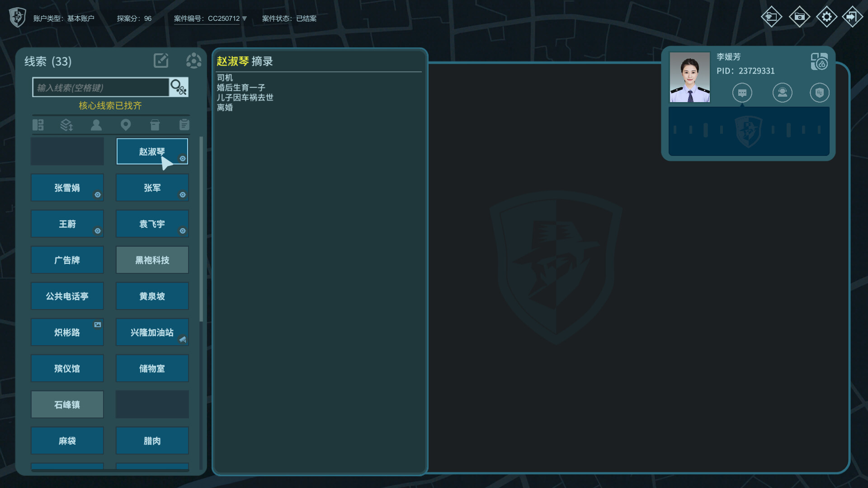The height and width of the screenshot is (488, 868).
Task: Select the 赵淑琴 clue card
Action: (152, 151)
